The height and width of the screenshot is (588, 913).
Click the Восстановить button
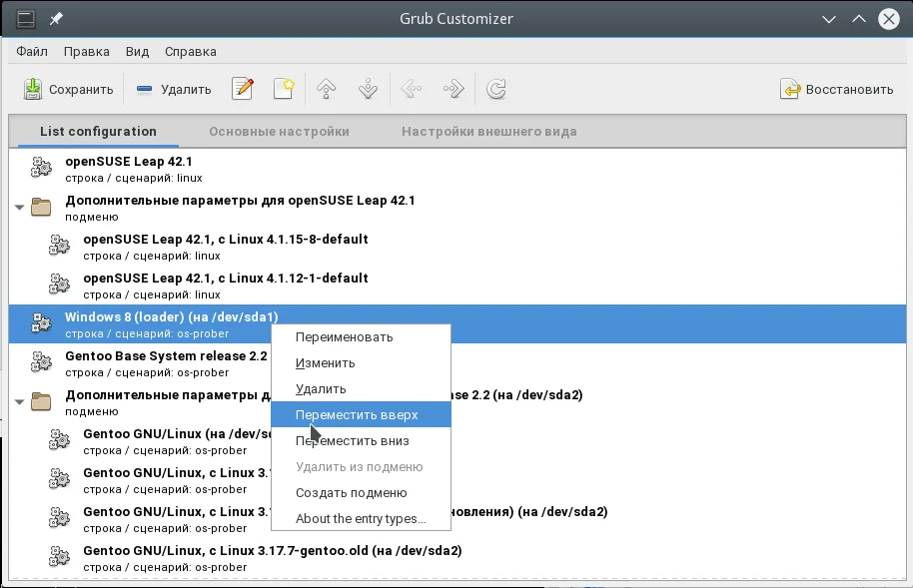(x=836, y=89)
